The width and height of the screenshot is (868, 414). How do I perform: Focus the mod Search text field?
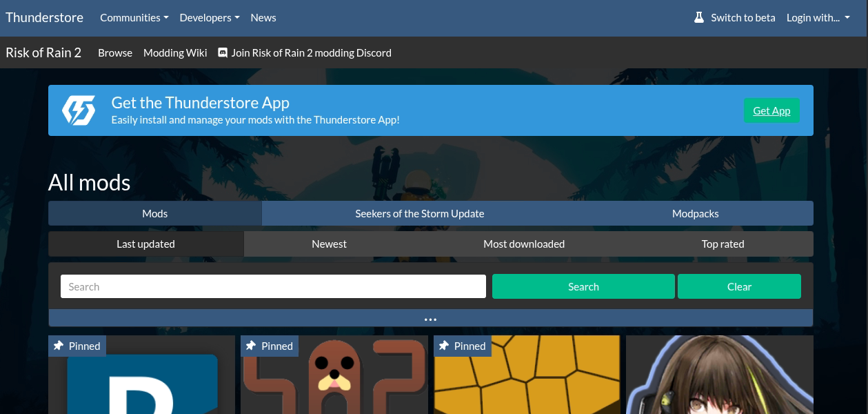click(273, 286)
